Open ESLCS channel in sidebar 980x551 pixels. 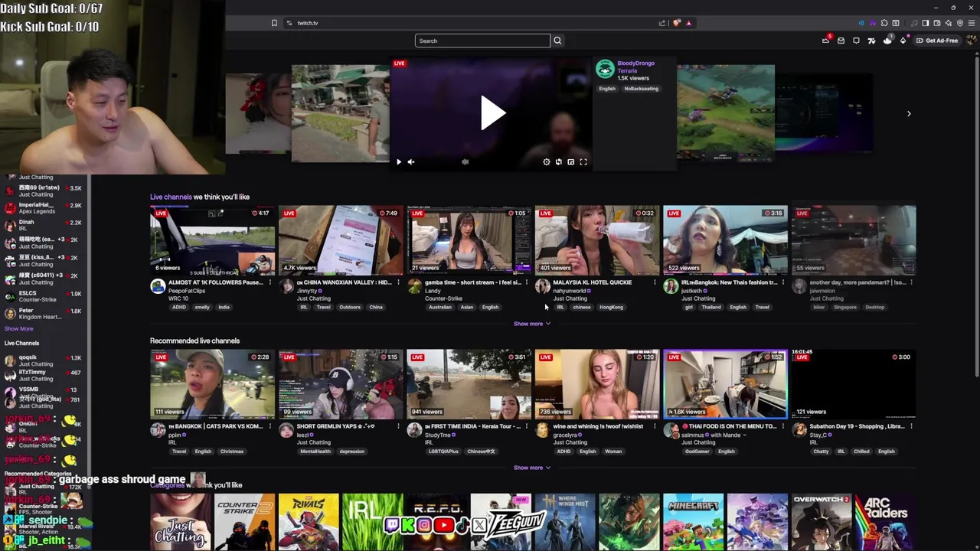pyautogui.click(x=44, y=296)
